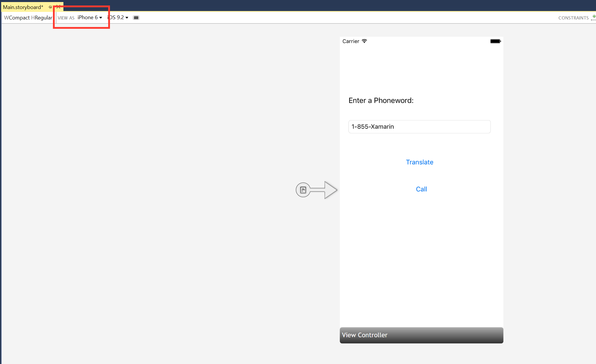
Task: Click the battery status icon in the simulator
Action: click(x=495, y=41)
